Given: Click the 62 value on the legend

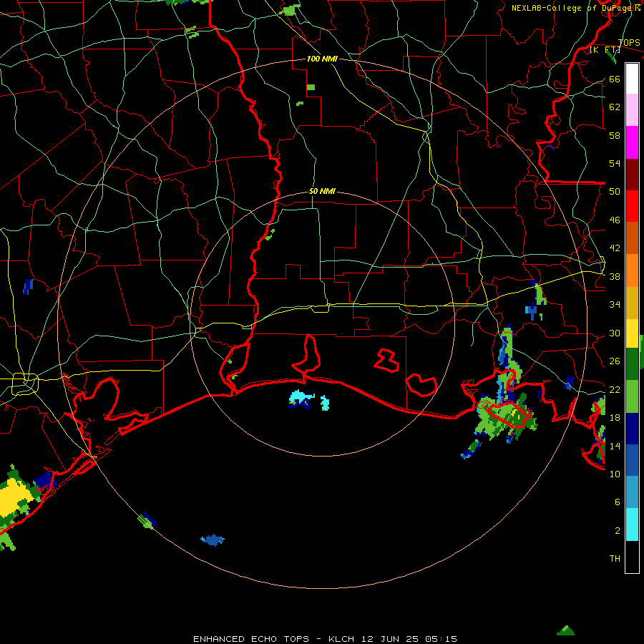Looking at the screenshot, I should (x=615, y=107).
